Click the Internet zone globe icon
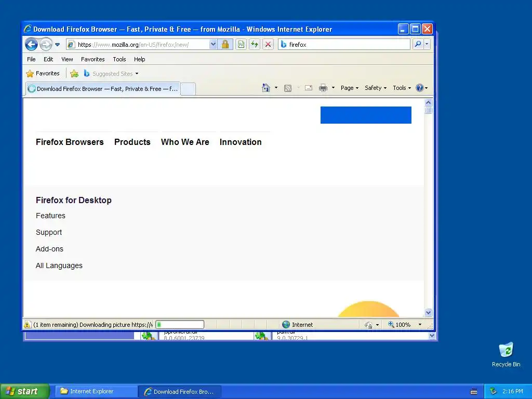The image size is (532, 399). coord(286,325)
